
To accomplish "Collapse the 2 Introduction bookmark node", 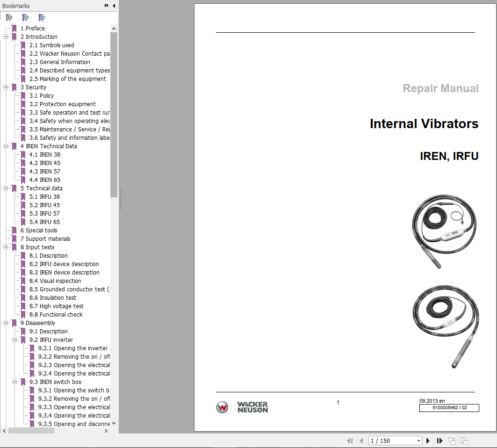I will coord(6,37).
